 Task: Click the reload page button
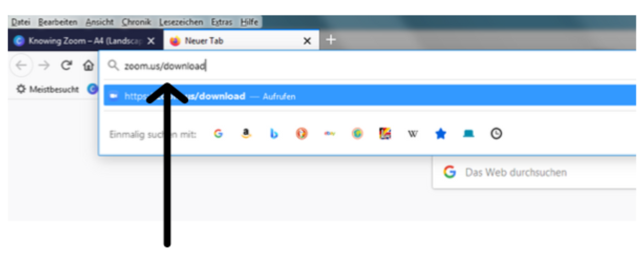pyautogui.click(x=66, y=66)
